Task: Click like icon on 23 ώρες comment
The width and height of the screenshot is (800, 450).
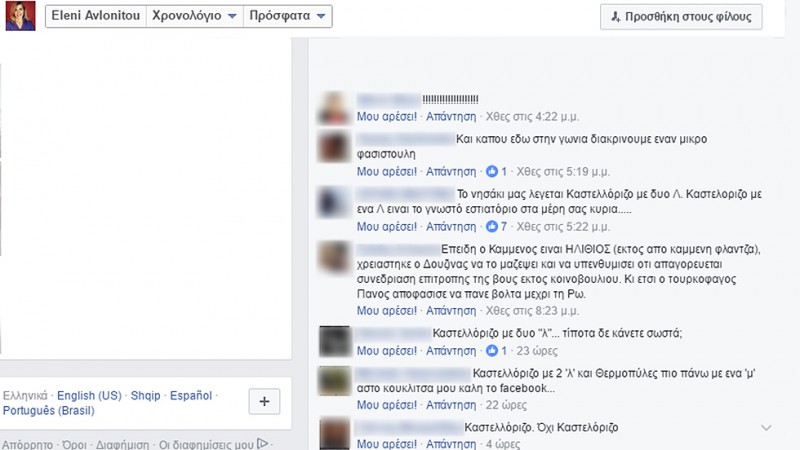Action: pyautogui.click(x=492, y=351)
